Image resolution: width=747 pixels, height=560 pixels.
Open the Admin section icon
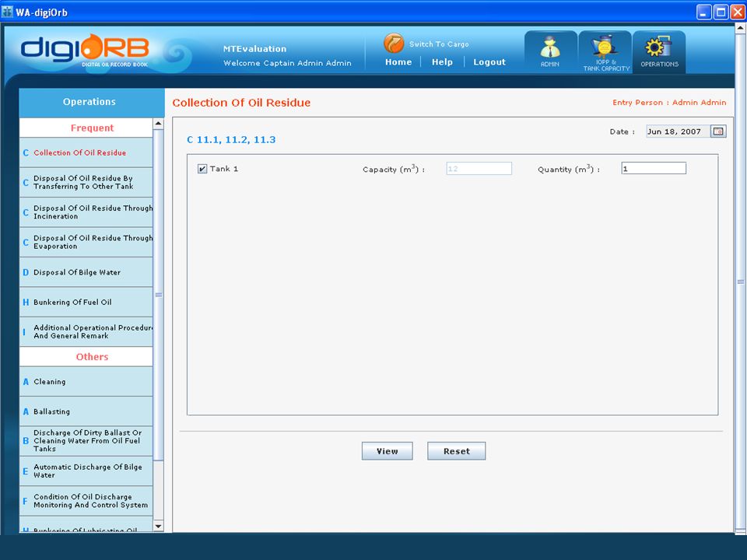pyautogui.click(x=550, y=51)
